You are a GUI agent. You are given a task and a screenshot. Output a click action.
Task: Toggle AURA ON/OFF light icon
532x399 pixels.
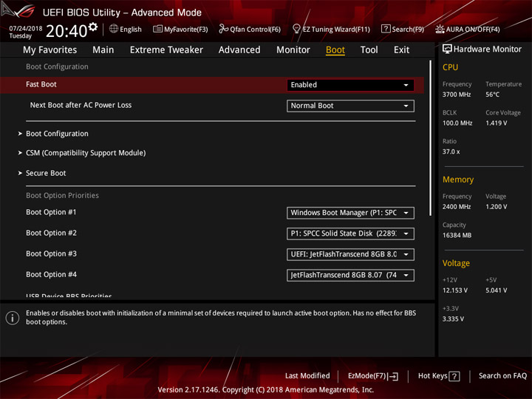(440, 29)
